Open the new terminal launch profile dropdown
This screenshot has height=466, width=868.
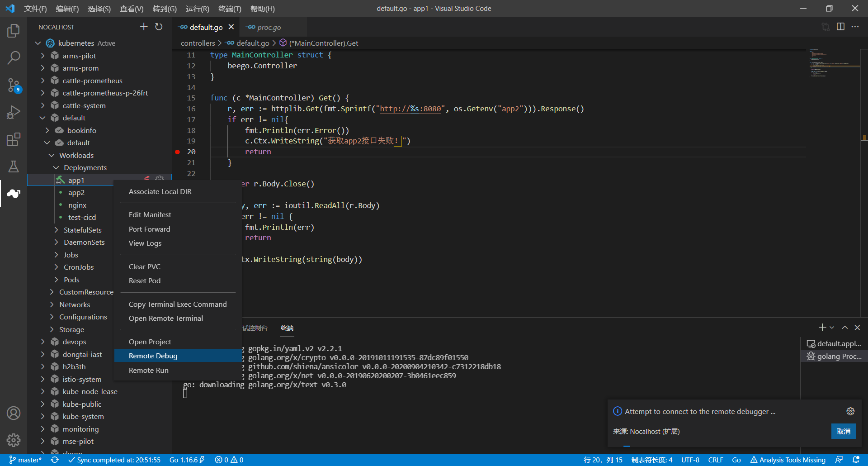[832, 327]
